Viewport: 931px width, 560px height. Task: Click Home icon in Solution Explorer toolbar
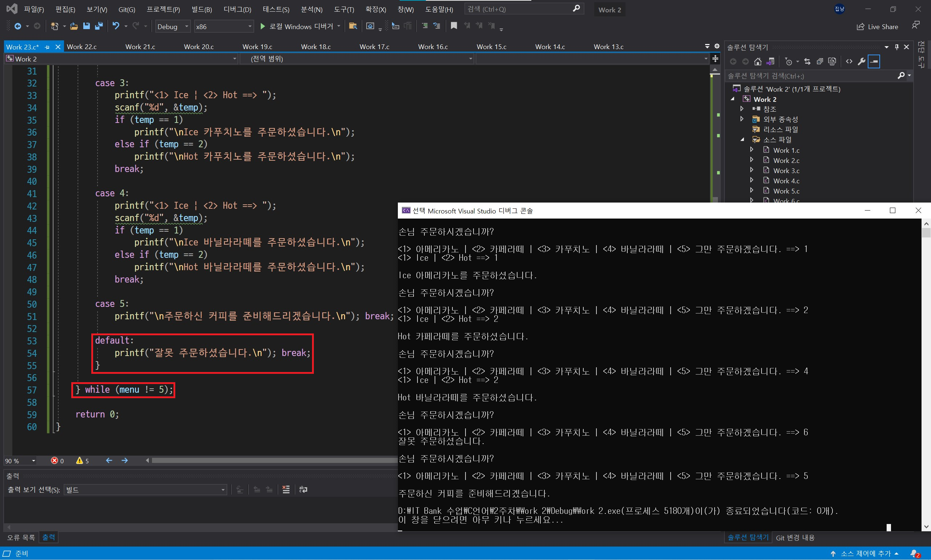[x=758, y=61]
